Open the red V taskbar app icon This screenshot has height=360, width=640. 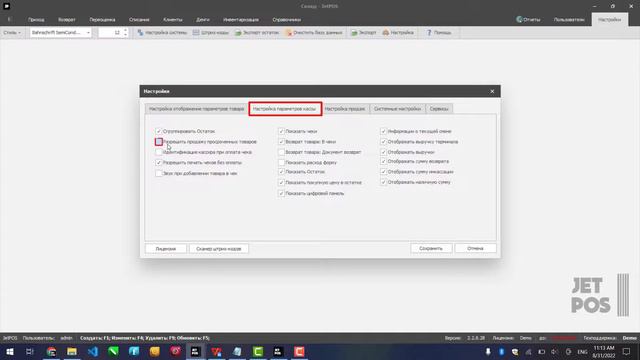(x=216, y=351)
